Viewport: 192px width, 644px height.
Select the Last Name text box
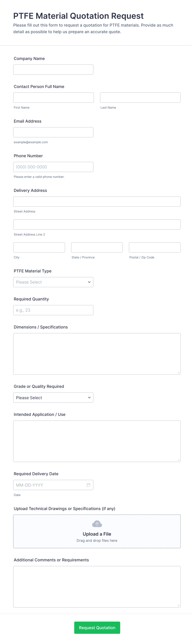click(140, 97)
